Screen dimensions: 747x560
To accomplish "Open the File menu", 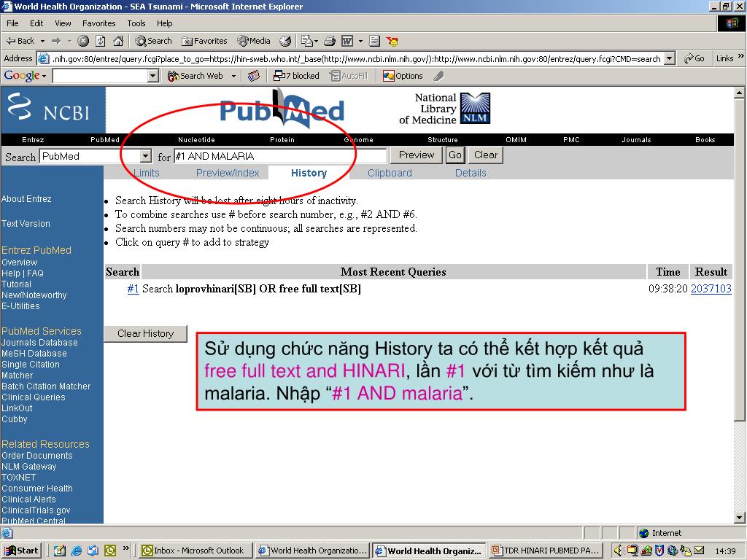I will point(12,23).
